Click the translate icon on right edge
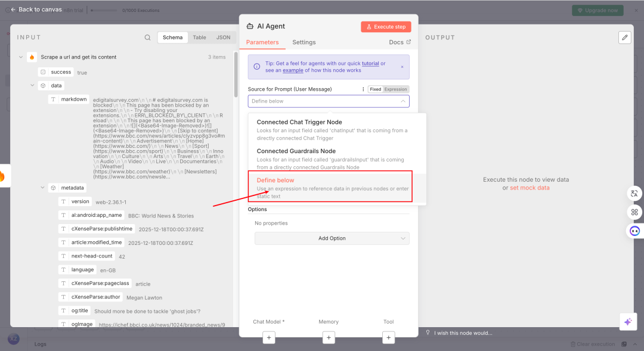The height and width of the screenshot is (351, 644). pos(634,193)
